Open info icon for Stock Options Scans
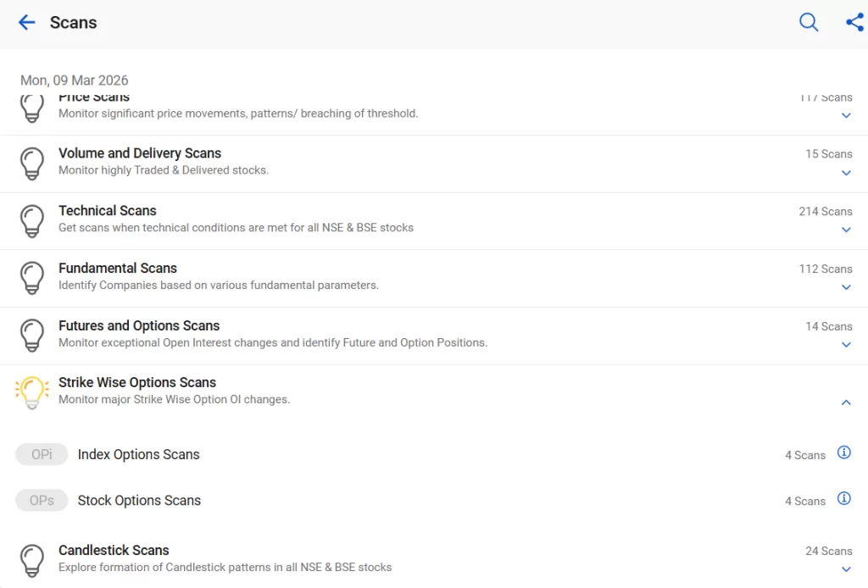The width and height of the screenshot is (868, 588). click(843, 498)
